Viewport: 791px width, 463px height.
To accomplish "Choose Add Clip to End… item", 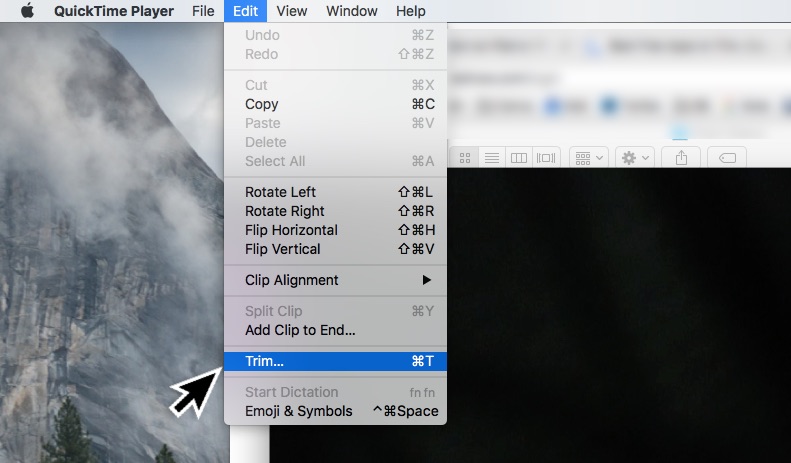I will pos(335,330).
